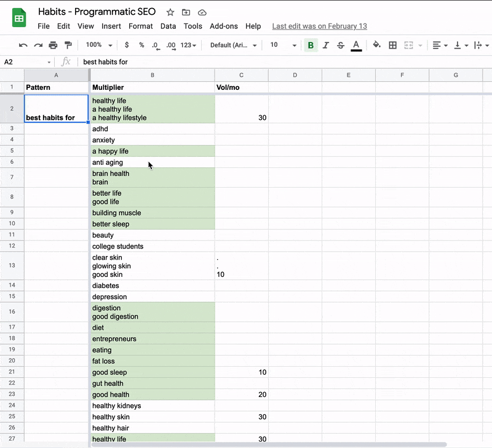492x448 pixels.
Task: Click the 'Last edit was on February 13' link
Action: click(319, 26)
